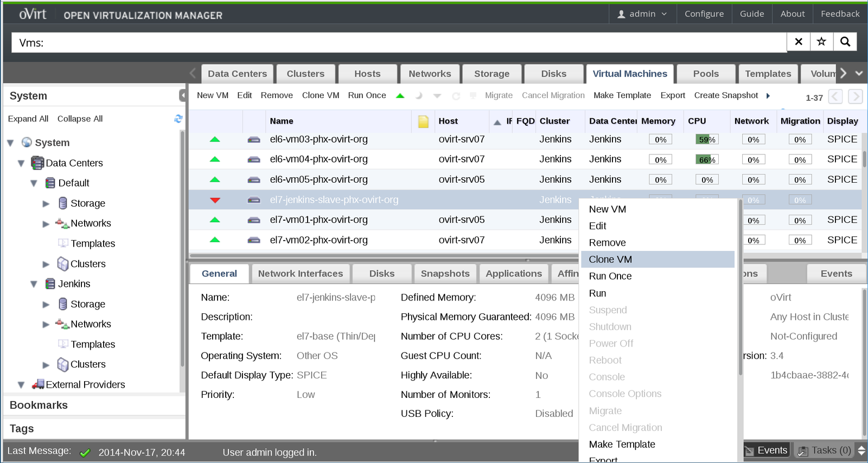868x463 pixels.
Task: Open the Network Interfaces sub-tab
Action: click(301, 274)
